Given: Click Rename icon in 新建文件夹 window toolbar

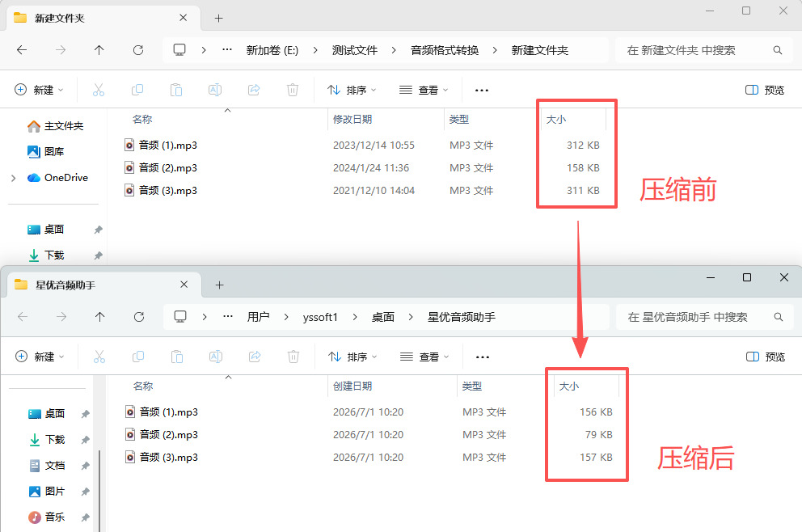Looking at the screenshot, I should [215, 90].
